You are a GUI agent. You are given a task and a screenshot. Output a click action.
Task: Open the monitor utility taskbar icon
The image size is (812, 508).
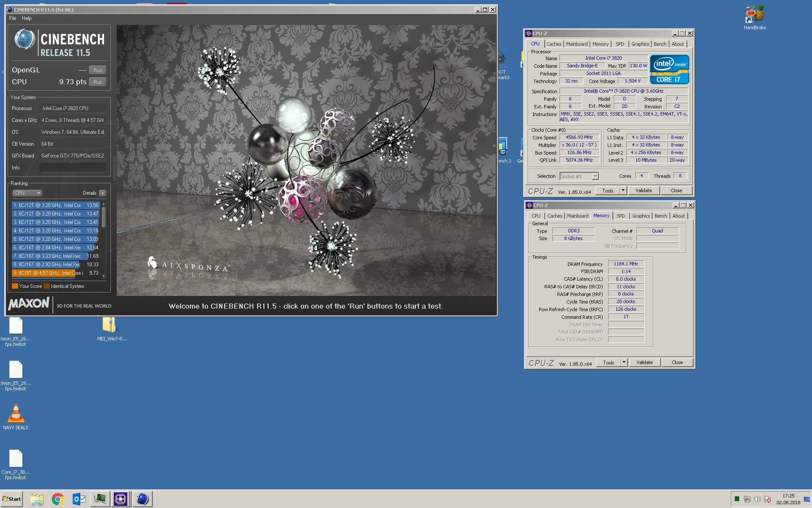100,499
